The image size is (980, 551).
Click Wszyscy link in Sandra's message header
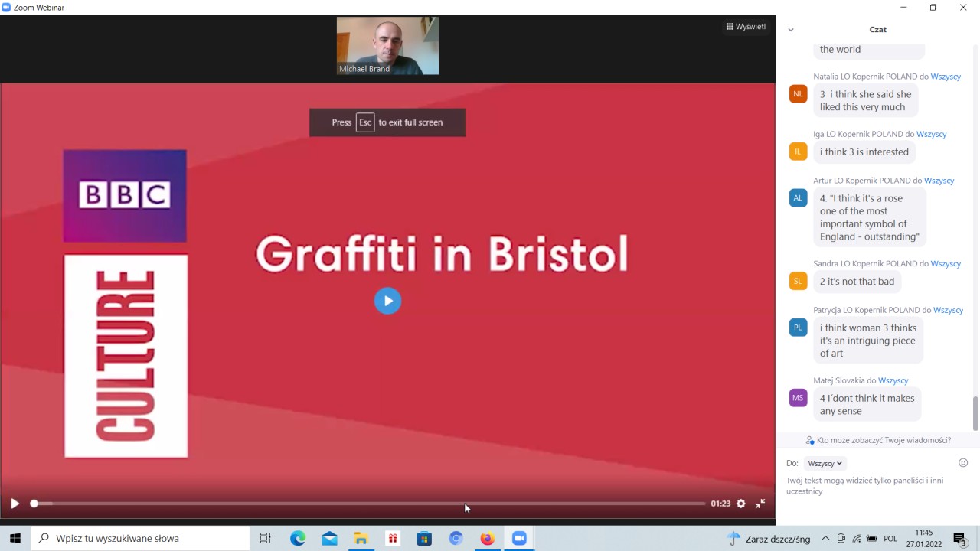click(x=946, y=263)
